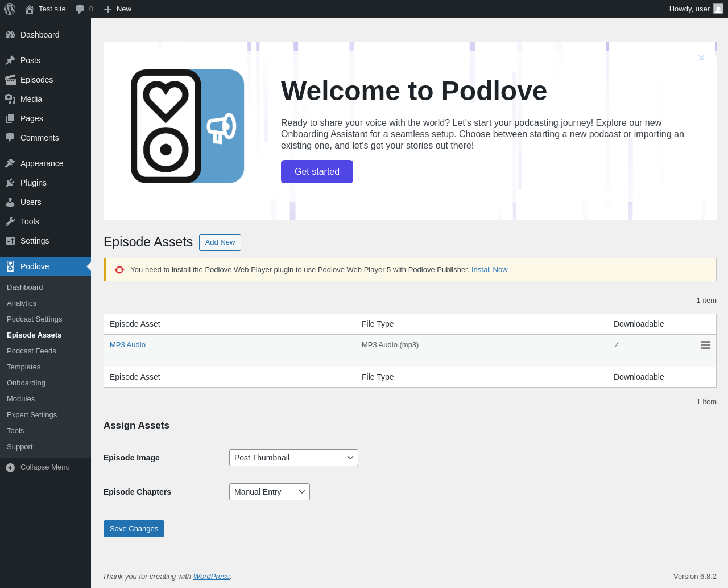Open Expert Settings submenu item
Viewport: 728px width, 588px height.
[x=32, y=415]
